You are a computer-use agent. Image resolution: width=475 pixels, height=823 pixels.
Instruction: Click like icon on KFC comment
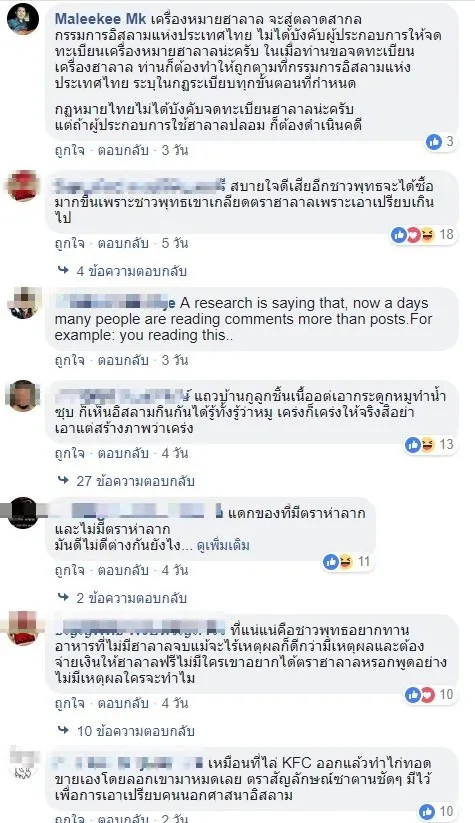[x=427, y=810]
